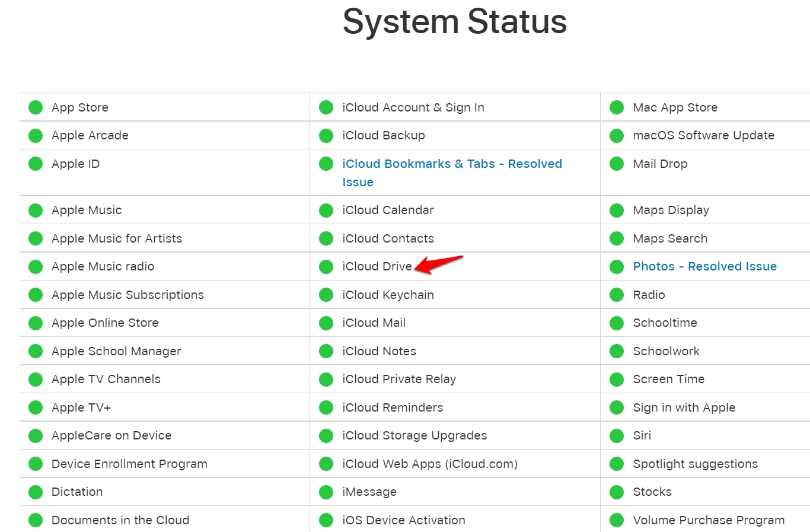Click the status dot for Device Enrollment Program
810x532 pixels.
(x=36, y=464)
